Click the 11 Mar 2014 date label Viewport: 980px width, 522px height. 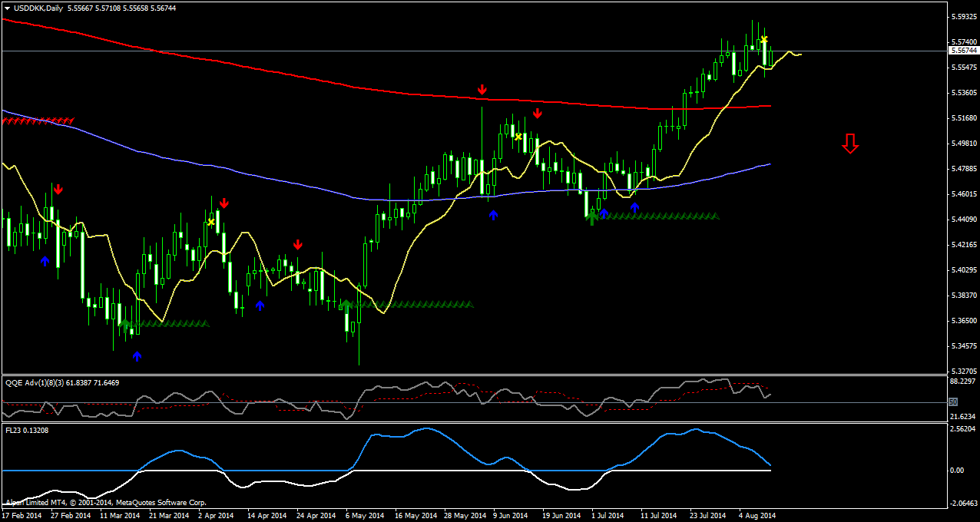tap(119, 516)
